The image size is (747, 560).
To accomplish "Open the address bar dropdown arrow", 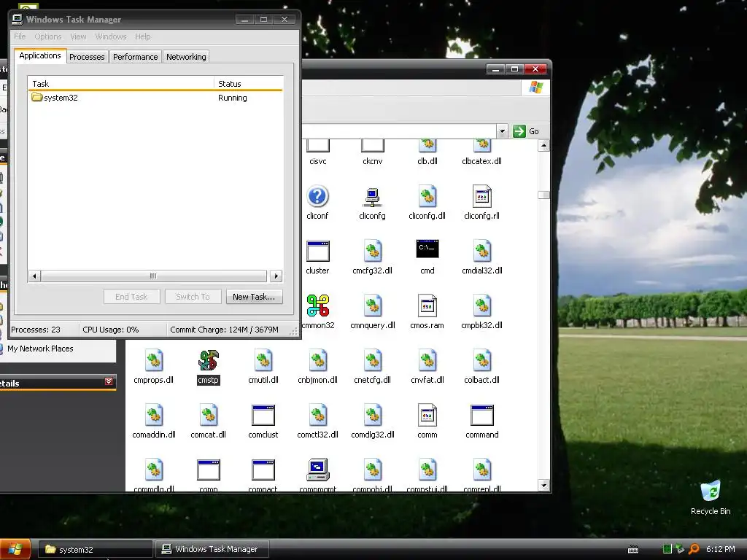I will click(x=502, y=131).
